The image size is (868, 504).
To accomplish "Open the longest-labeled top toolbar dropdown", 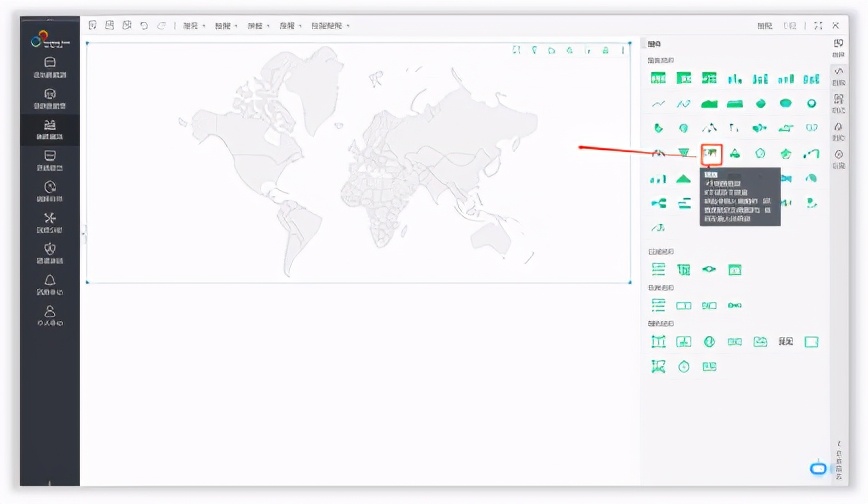I will point(330,25).
